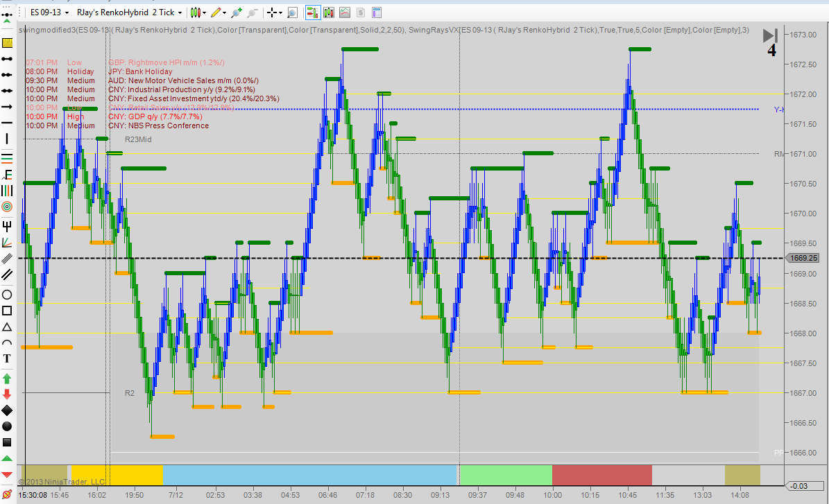Select the red Triangle Down marker
This screenshot has height=504, width=829.
7,474
